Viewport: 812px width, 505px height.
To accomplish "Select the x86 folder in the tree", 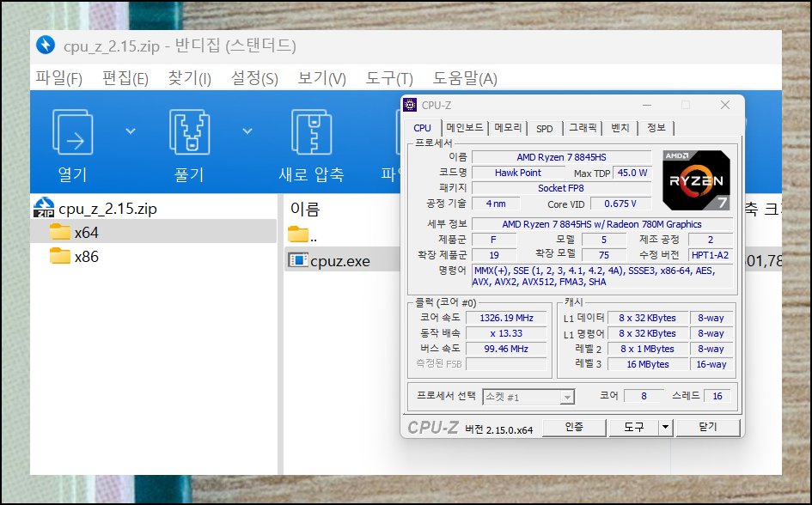I will [x=86, y=257].
